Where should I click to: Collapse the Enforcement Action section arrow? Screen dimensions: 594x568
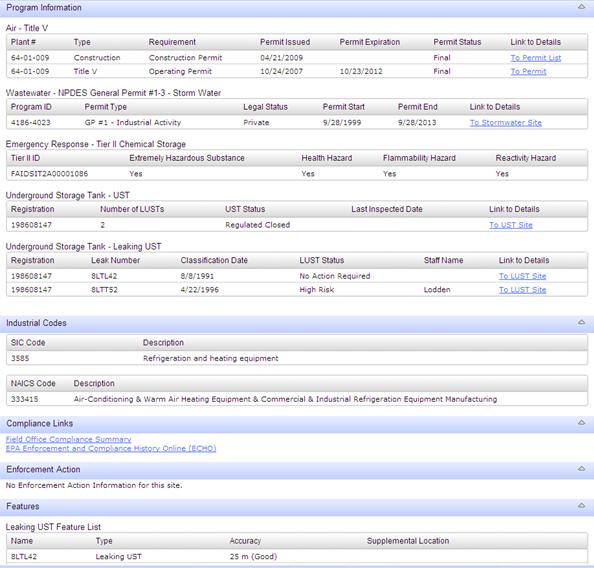[x=581, y=468]
